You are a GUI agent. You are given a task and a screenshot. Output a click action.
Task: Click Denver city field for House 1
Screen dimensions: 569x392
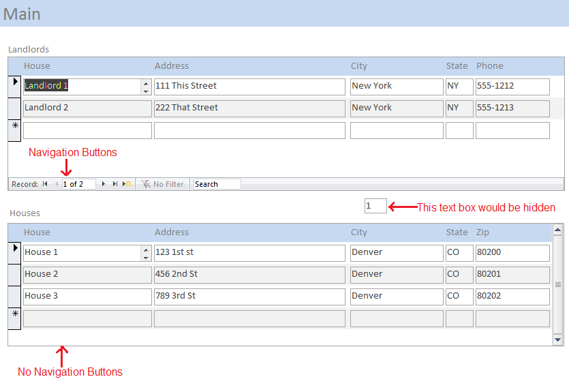(x=397, y=253)
